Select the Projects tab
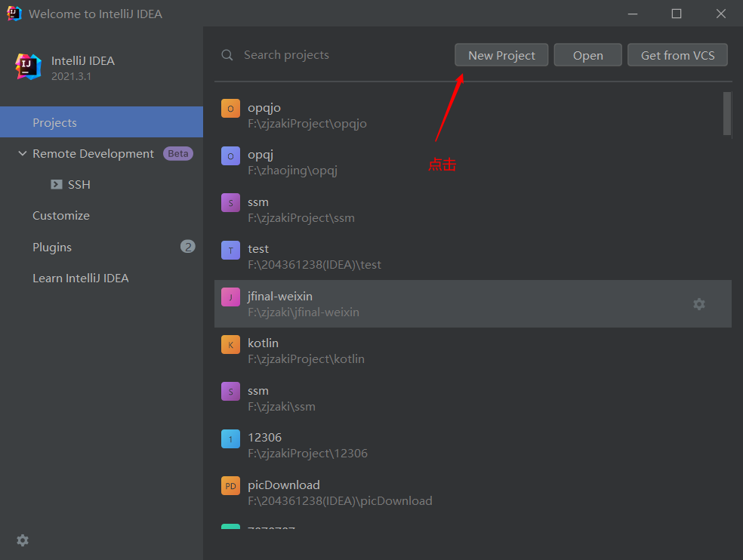The height and width of the screenshot is (560, 743). (x=101, y=122)
